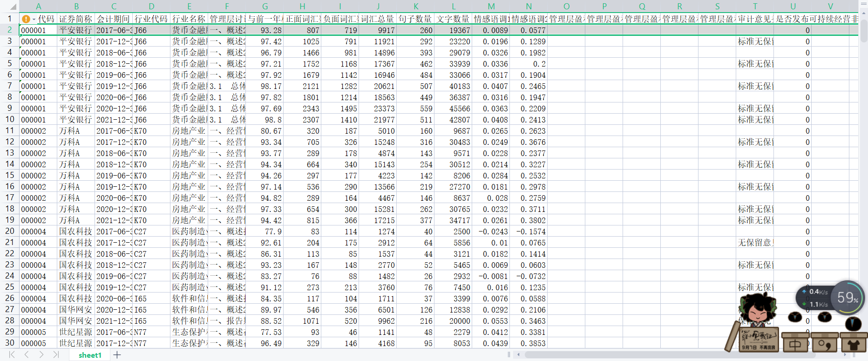Viewport: 868px width, 361px height.
Task: Select column G header
Action: [265, 7]
